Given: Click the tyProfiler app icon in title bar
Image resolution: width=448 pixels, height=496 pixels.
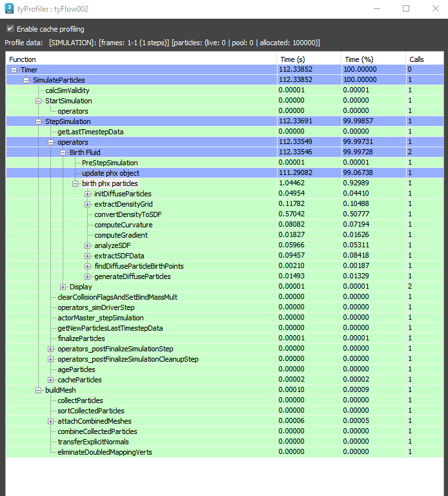Looking at the screenshot, I should [9, 8].
